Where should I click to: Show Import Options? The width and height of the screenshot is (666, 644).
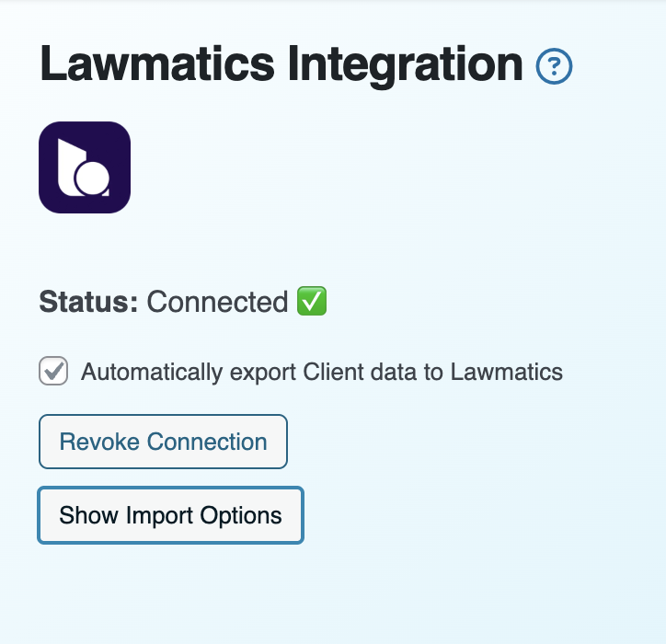click(170, 515)
